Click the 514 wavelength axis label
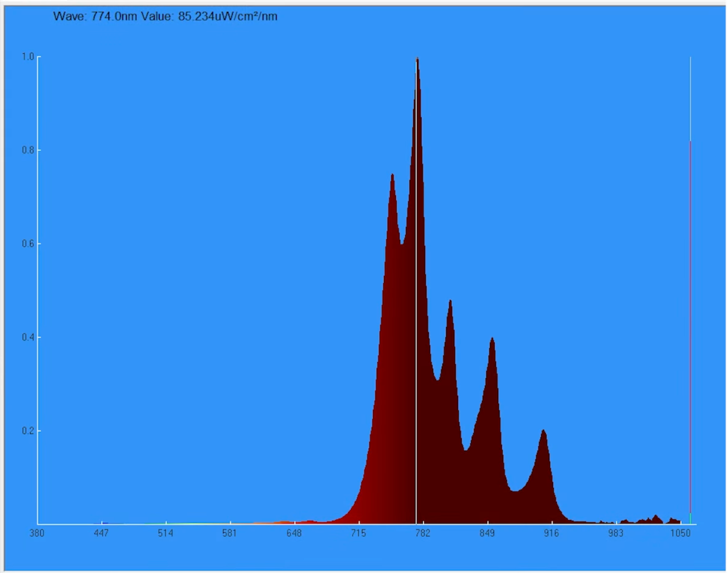Screen dimensions: 728x573 pyautogui.click(x=166, y=533)
